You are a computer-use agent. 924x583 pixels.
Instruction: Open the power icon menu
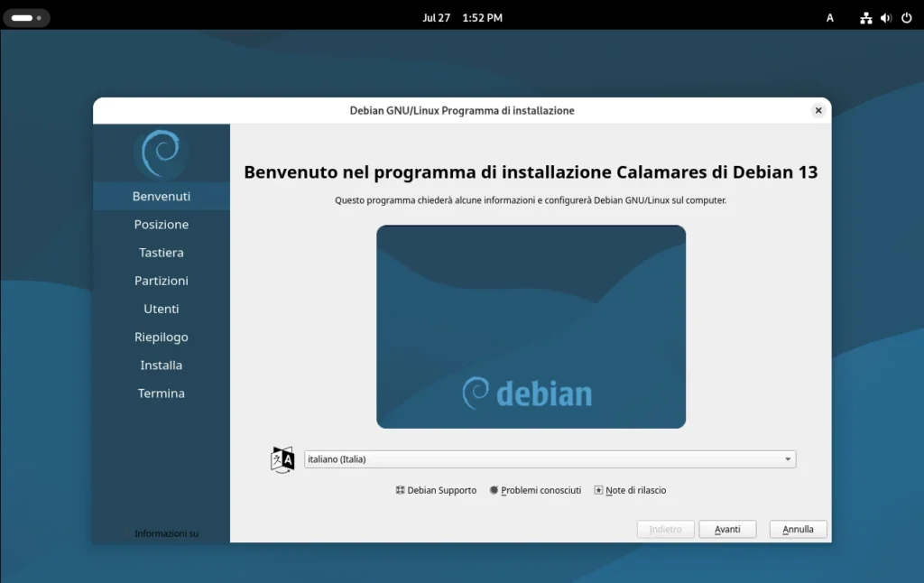pos(908,17)
